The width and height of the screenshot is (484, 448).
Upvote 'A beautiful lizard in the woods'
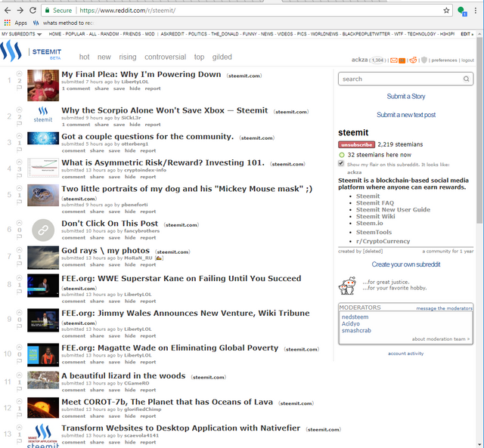coord(19,375)
